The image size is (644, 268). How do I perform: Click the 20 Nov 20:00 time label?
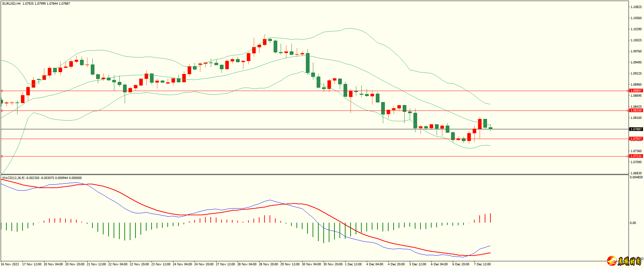pyautogui.click(x=75, y=264)
